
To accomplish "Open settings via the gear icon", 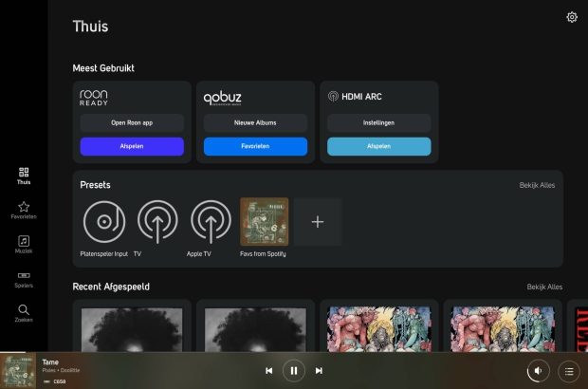I will [572, 17].
